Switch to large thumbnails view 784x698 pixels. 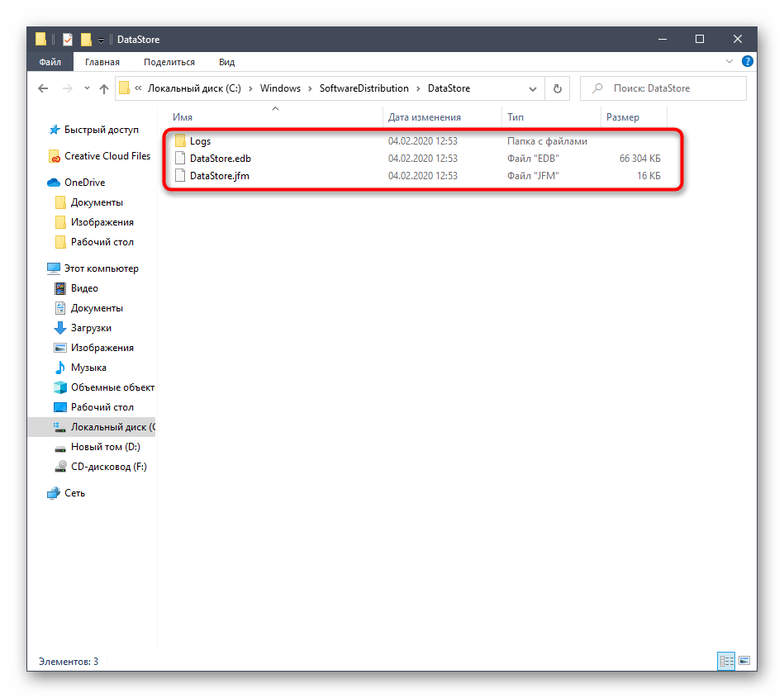pos(744,661)
